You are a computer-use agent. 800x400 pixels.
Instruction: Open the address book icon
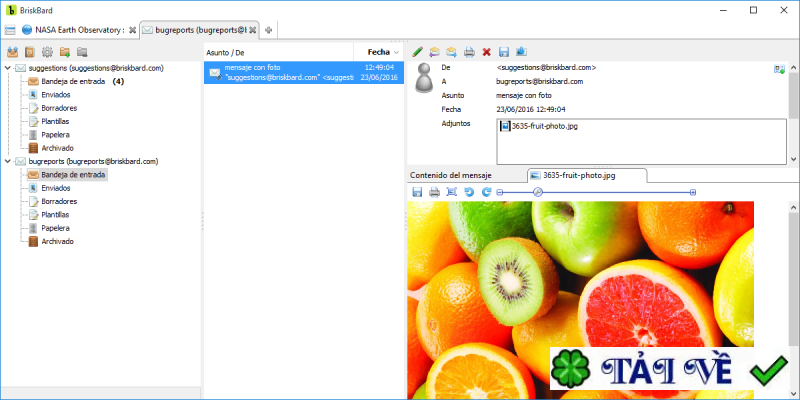click(30, 52)
